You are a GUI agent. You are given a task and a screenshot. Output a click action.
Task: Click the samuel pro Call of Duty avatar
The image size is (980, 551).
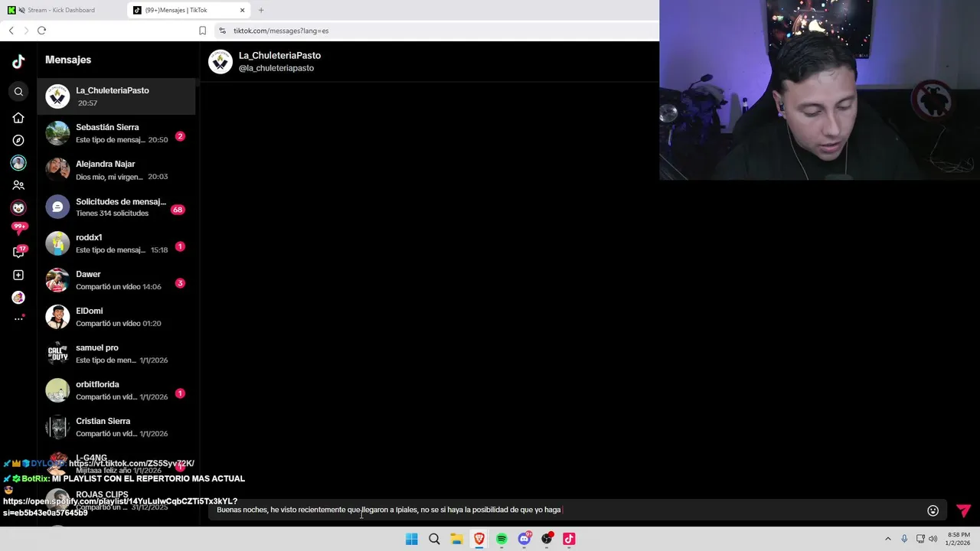tap(57, 354)
